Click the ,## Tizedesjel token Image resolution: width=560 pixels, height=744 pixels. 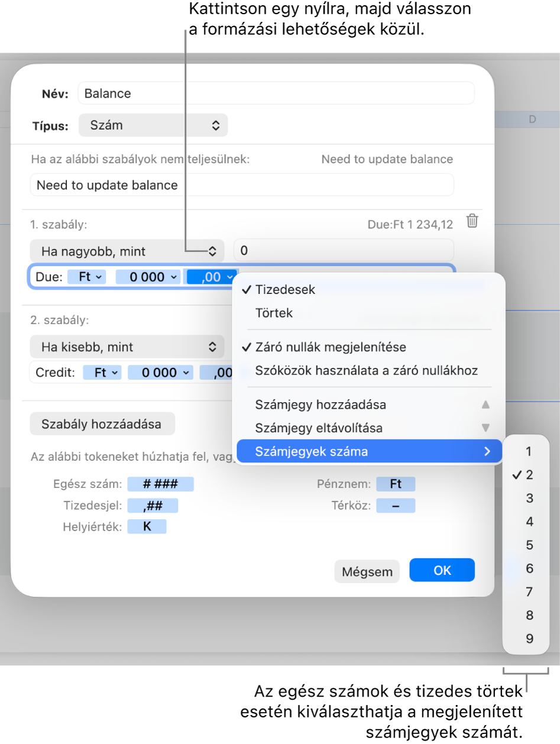tap(153, 506)
